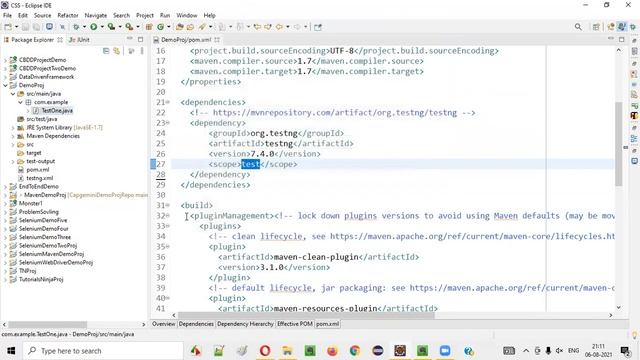
Task: Switch to the highlighted Java perspective icon
Action: [x=622, y=27]
